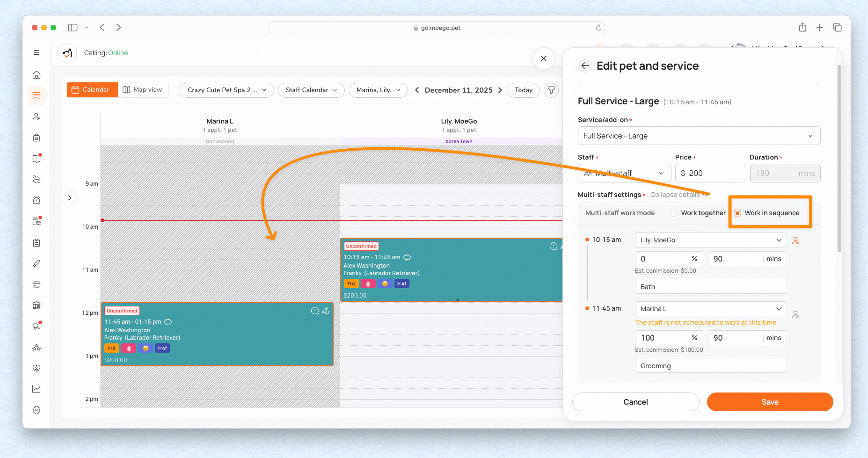Open the Staff Calendar view dropdown
Screen dimensions: 868x458
[x=311, y=90]
